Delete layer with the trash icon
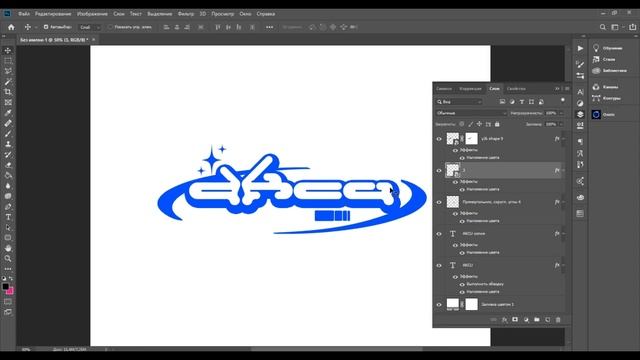Viewport: 640px width, 360px height. (x=558, y=320)
